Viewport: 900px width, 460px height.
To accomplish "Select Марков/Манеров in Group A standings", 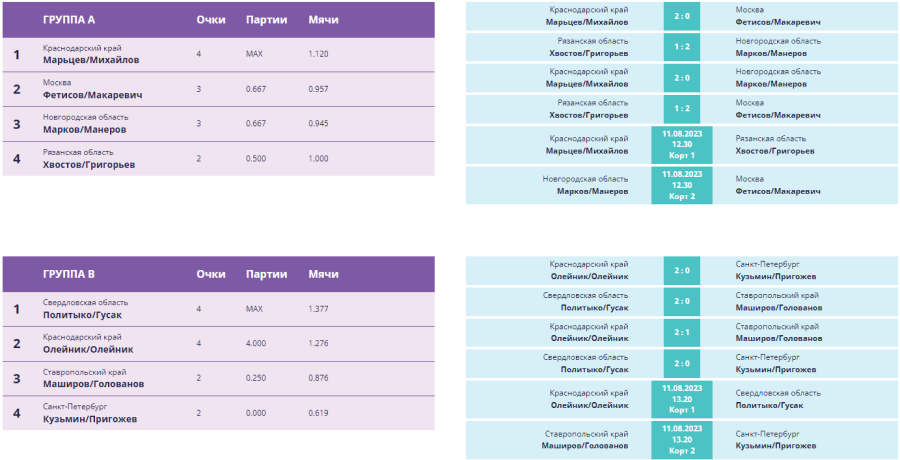I will click(85, 129).
